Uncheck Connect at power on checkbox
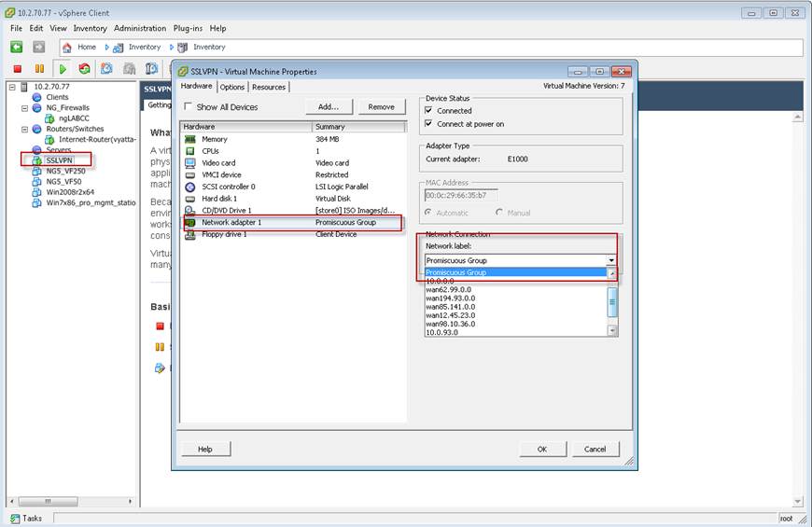The height and width of the screenshot is (527, 812). (428, 124)
